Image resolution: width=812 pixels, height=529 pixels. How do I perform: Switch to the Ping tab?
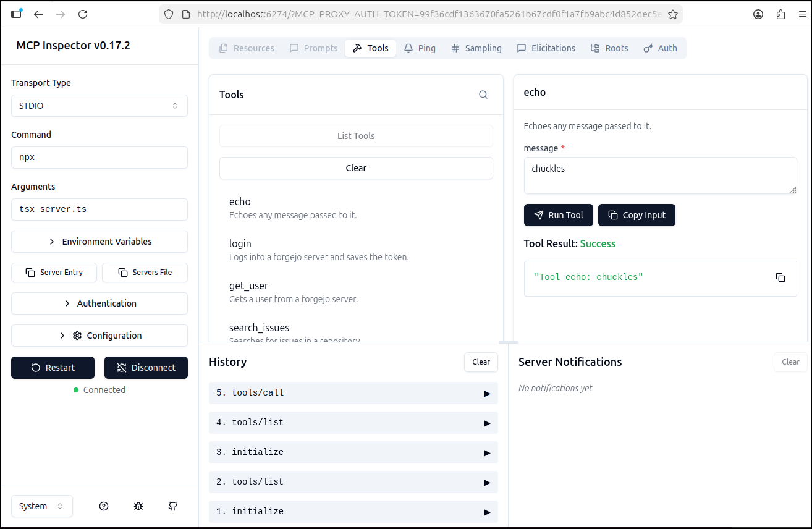[x=420, y=48]
